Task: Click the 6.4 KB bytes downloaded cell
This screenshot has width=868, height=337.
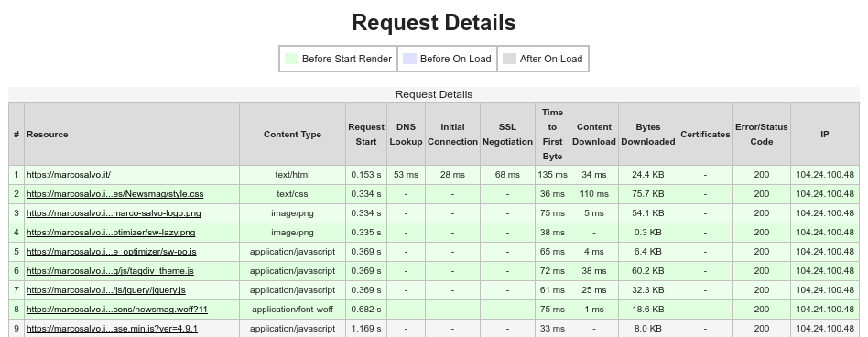Action: tap(647, 252)
